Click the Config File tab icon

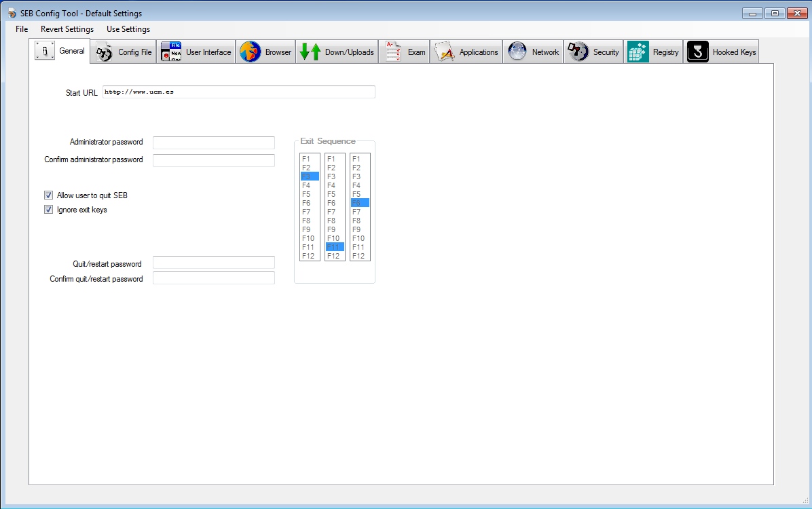(x=104, y=52)
